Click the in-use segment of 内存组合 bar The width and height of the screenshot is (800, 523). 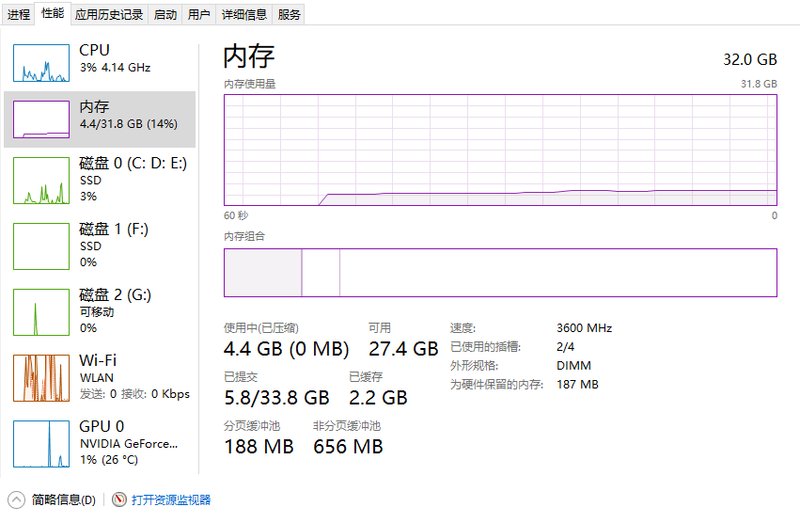point(263,272)
